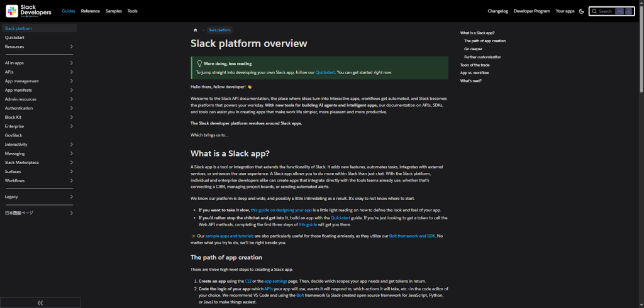Open Changelog in the header

point(497,11)
